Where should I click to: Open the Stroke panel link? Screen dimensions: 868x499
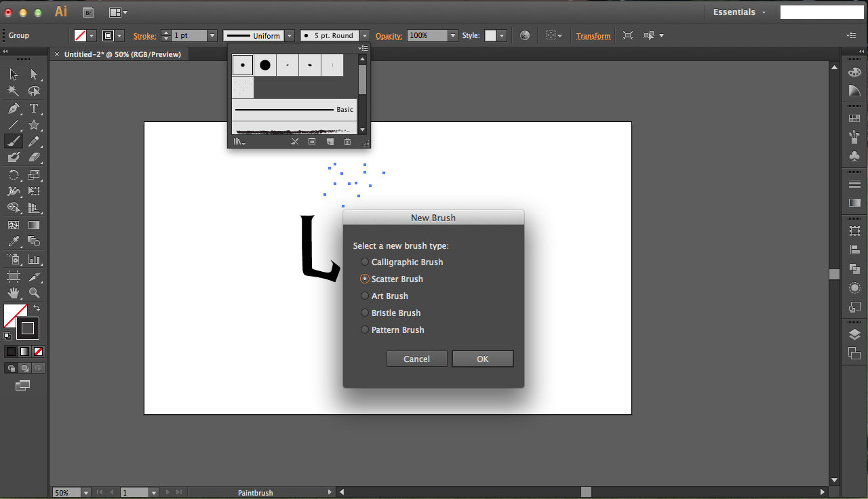144,36
